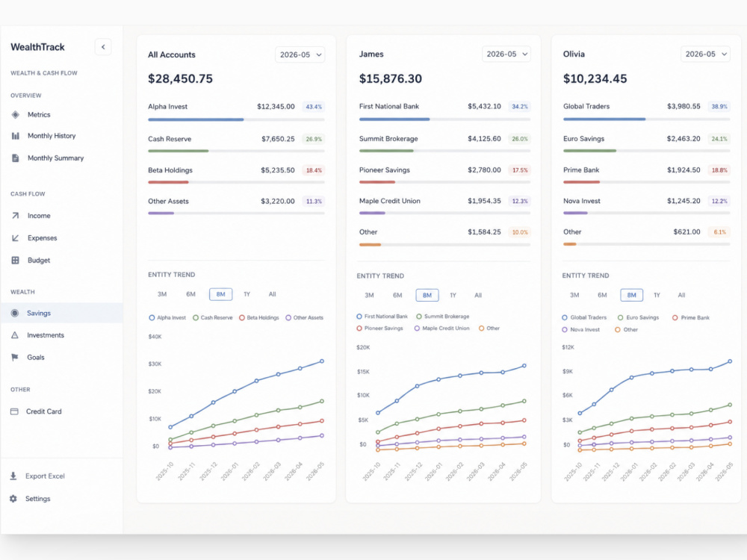Click the final 2026-05 point on Global Traders line
747x560 pixels.
(730, 361)
